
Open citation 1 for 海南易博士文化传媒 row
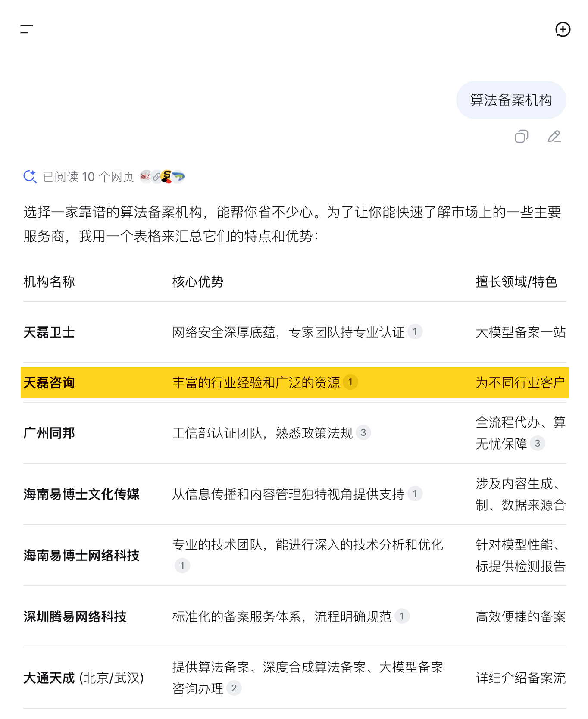tap(415, 494)
